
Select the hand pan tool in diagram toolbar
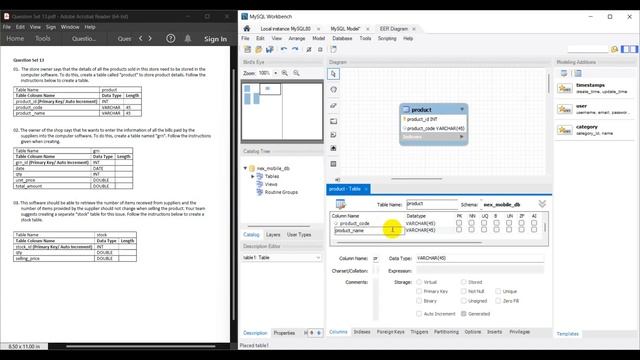(333, 89)
